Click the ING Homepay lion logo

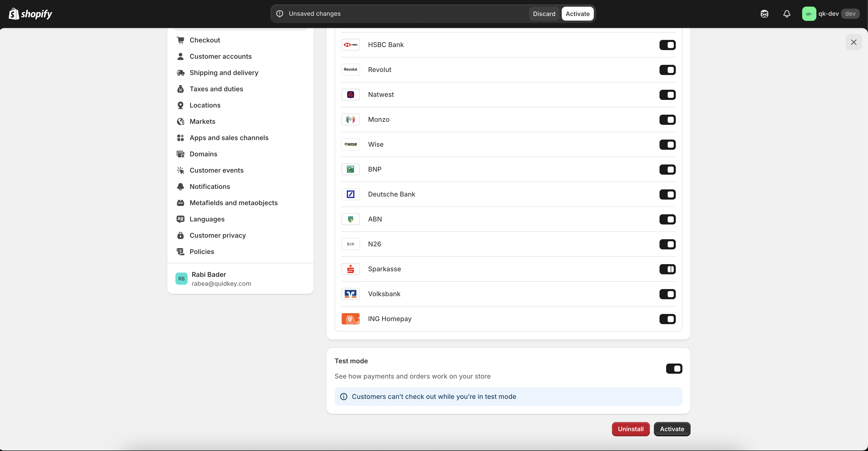[350, 319]
